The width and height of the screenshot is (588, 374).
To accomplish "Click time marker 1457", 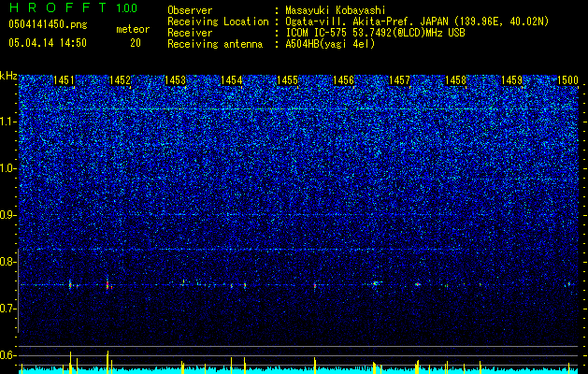I will tap(399, 79).
